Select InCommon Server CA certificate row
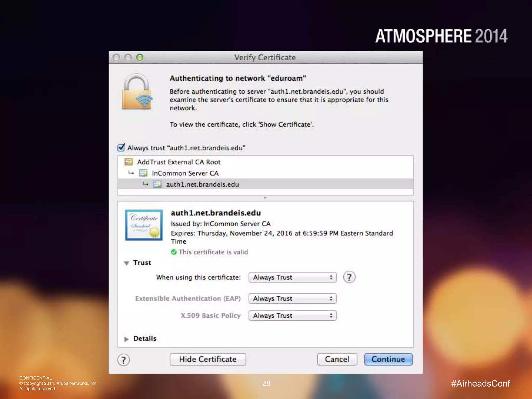The height and width of the screenshot is (399, 532). click(x=265, y=173)
